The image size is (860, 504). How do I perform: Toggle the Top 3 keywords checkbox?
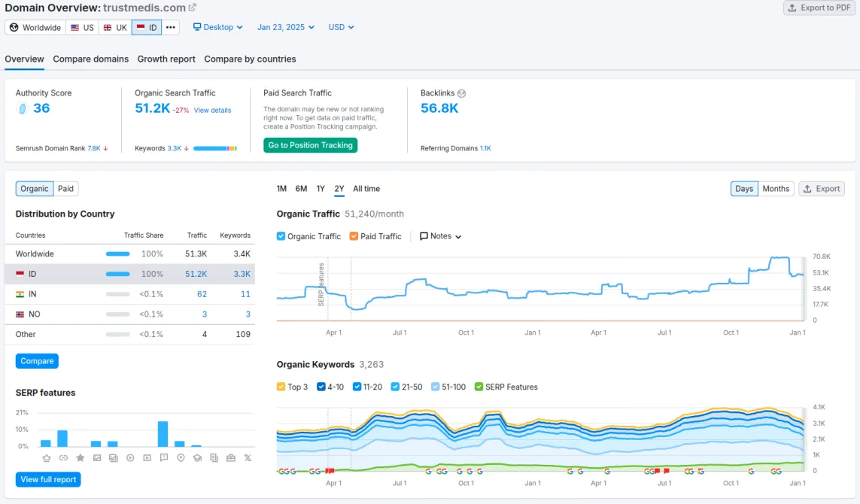[x=281, y=387]
